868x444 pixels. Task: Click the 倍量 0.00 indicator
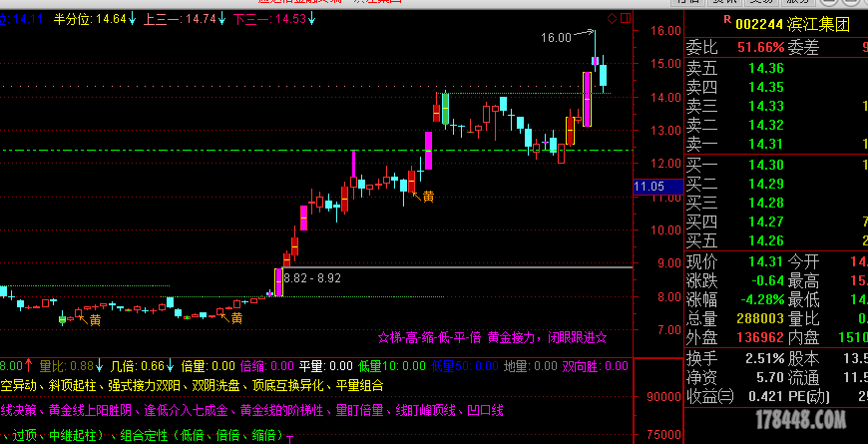209,366
